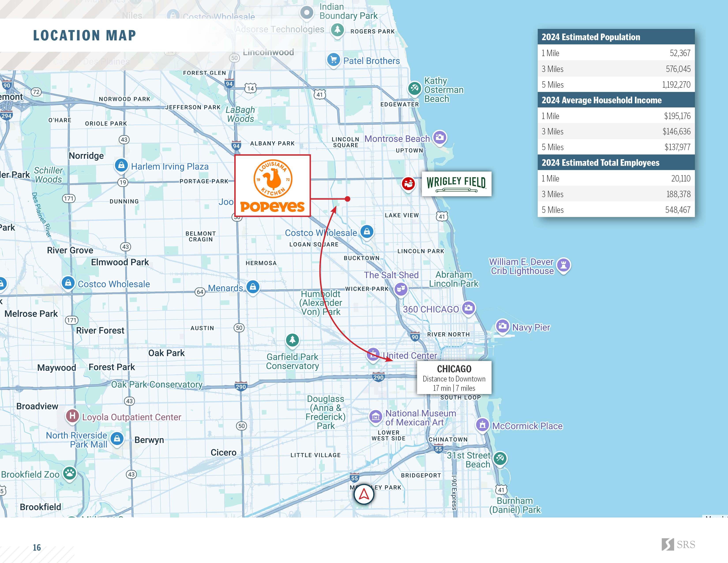The height and width of the screenshot is (563, 728).
Task: Click the LOCATION MAP title
Action: pyautogui.click(x=84, y=35)
